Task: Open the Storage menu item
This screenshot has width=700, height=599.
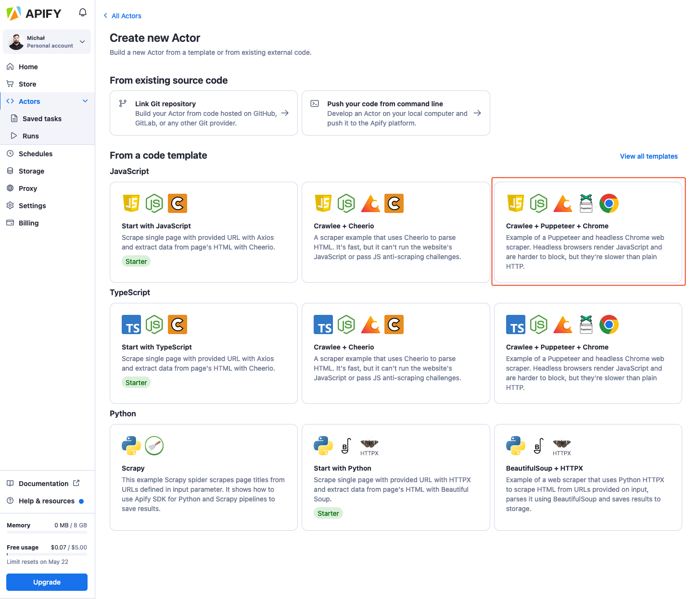Action: [31, 171]
